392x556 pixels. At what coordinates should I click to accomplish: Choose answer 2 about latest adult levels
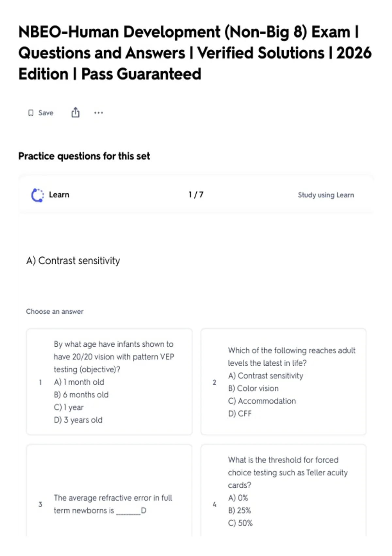coord(284,382)
